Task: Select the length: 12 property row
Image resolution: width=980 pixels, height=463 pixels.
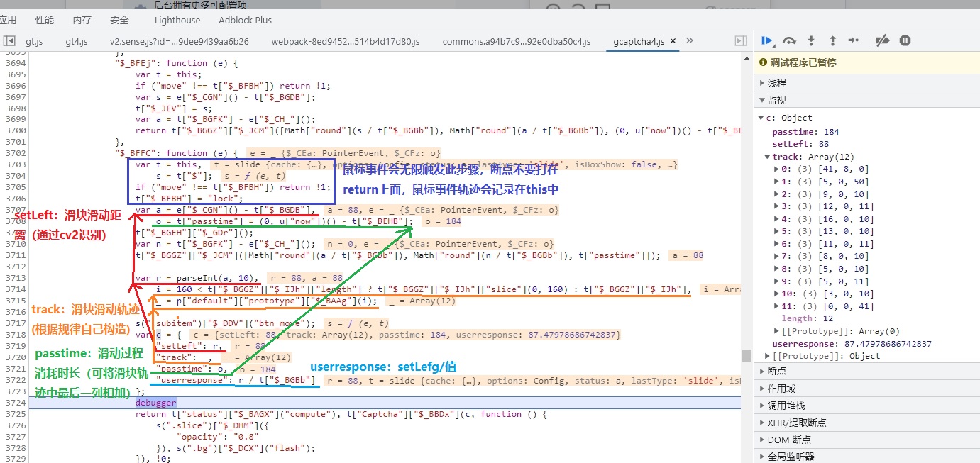Action: (x=808, y=318)
